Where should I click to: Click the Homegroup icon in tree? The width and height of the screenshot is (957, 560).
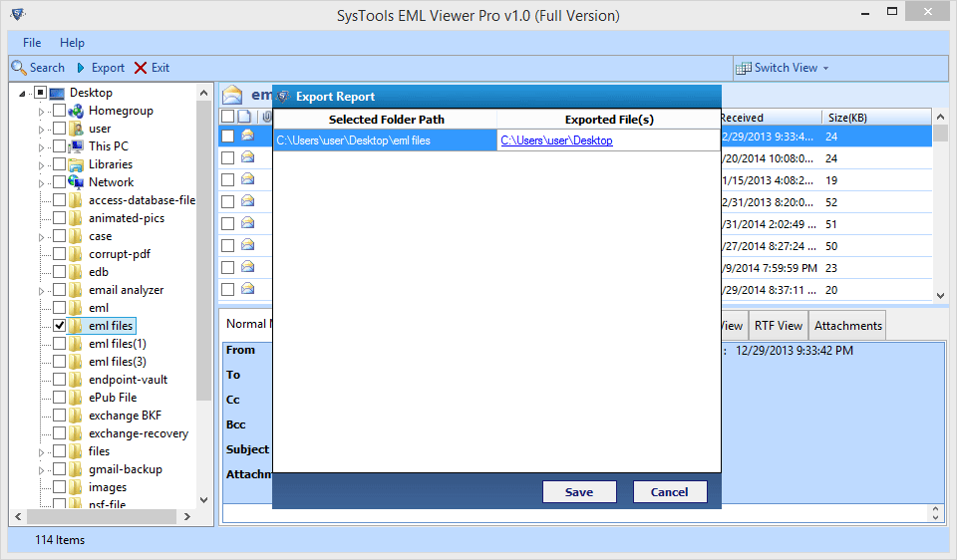coord(76,111)
